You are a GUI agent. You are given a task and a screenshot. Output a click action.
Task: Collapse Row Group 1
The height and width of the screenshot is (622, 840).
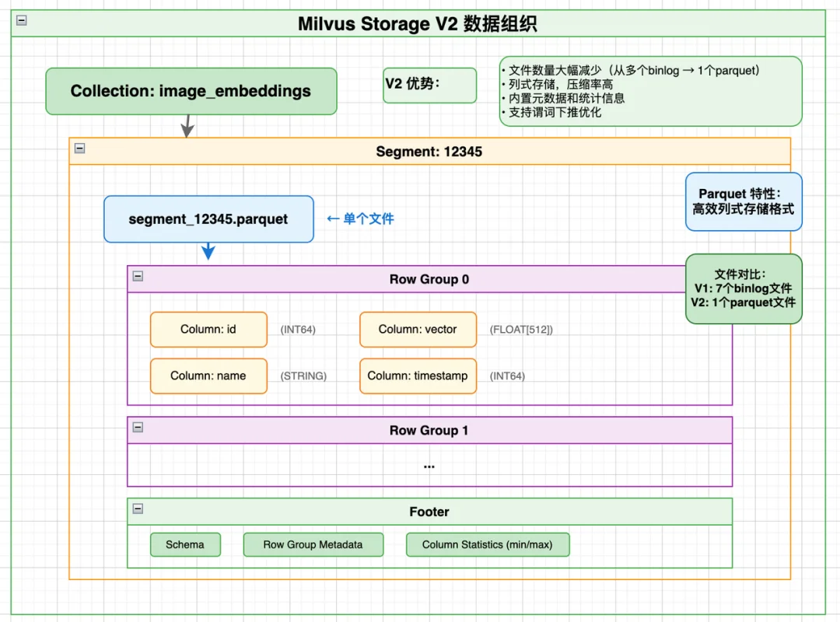138,428
